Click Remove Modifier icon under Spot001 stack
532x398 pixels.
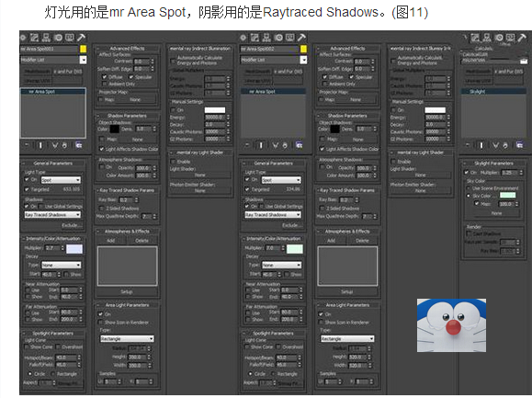click(x=64, y=145)
